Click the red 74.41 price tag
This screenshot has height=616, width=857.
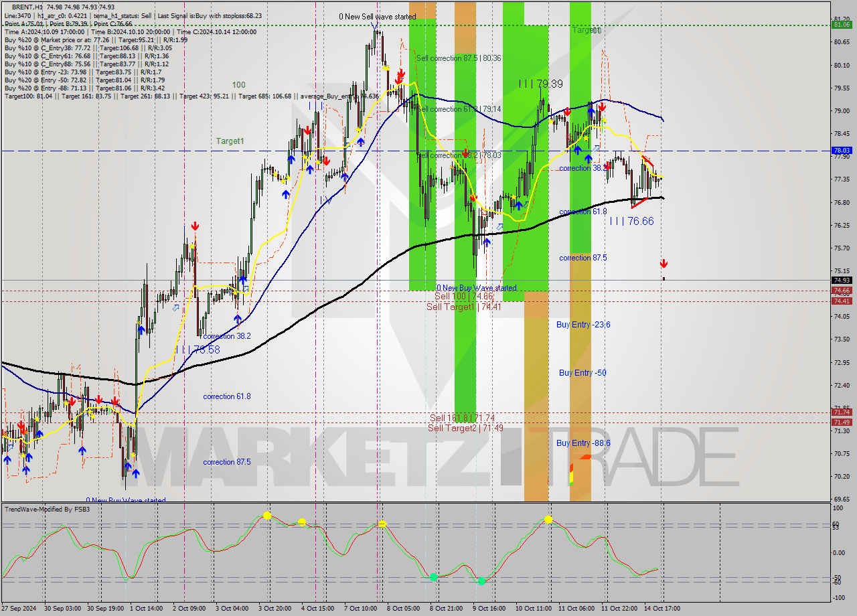842,301
